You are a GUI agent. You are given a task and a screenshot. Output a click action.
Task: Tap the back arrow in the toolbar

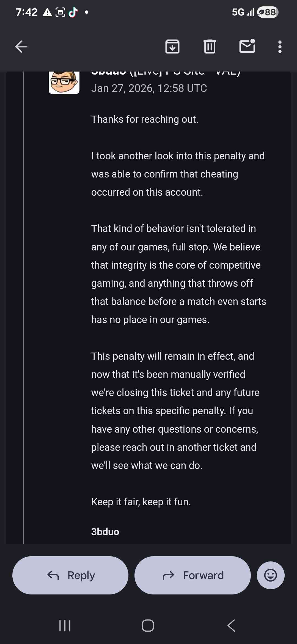pos(21,47)
